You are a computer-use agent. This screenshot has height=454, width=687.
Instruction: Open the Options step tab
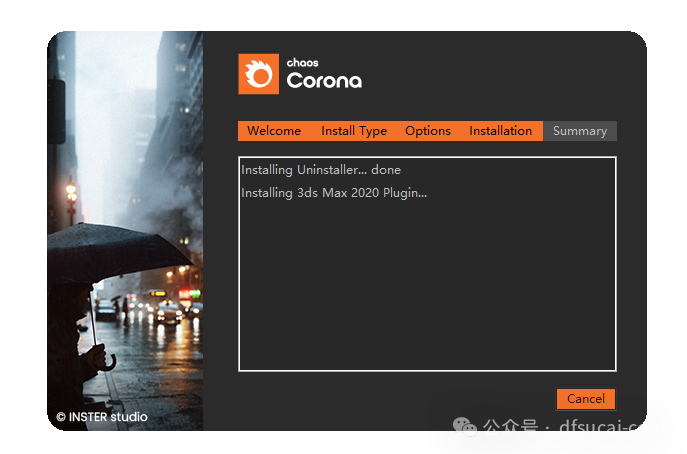tap(428, 131)
